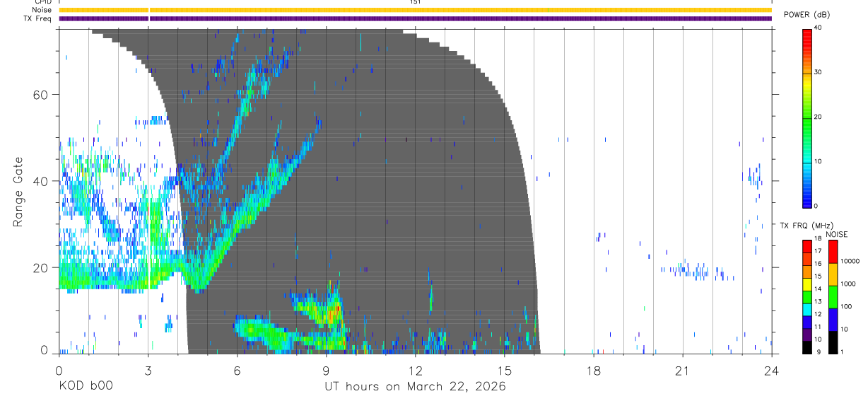Click the 'Range Gate' y-axis label
Viewport: 868px width, 401px height.
17,192
